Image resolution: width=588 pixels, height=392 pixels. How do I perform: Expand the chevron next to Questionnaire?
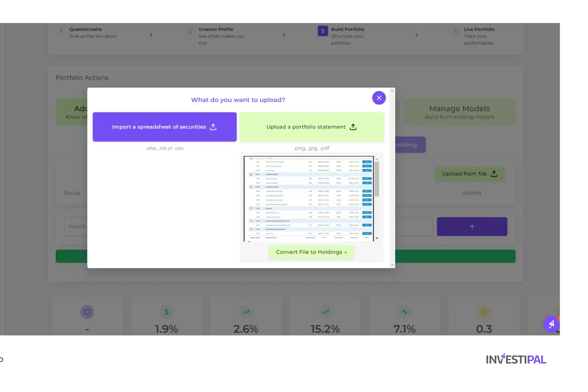(151, 35)
